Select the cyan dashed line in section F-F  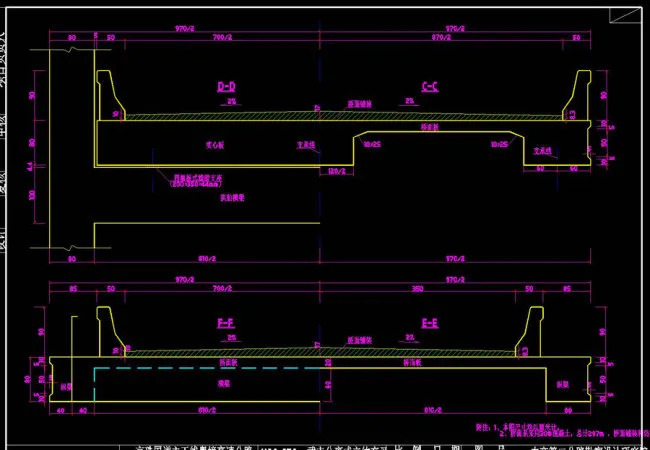click(x=200, y=368)
